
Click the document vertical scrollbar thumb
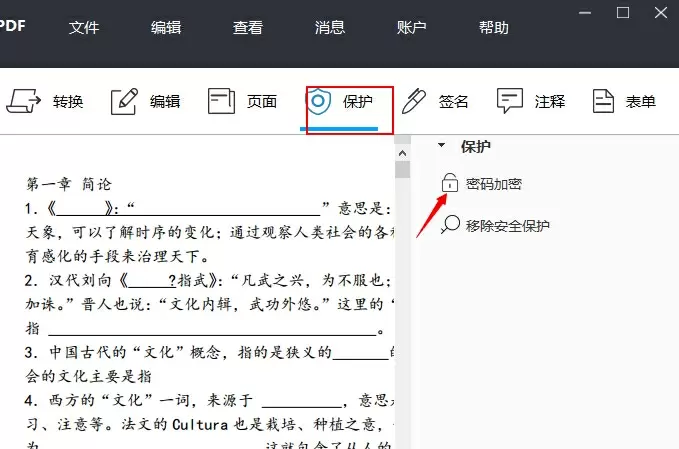(x=402, y=170)
